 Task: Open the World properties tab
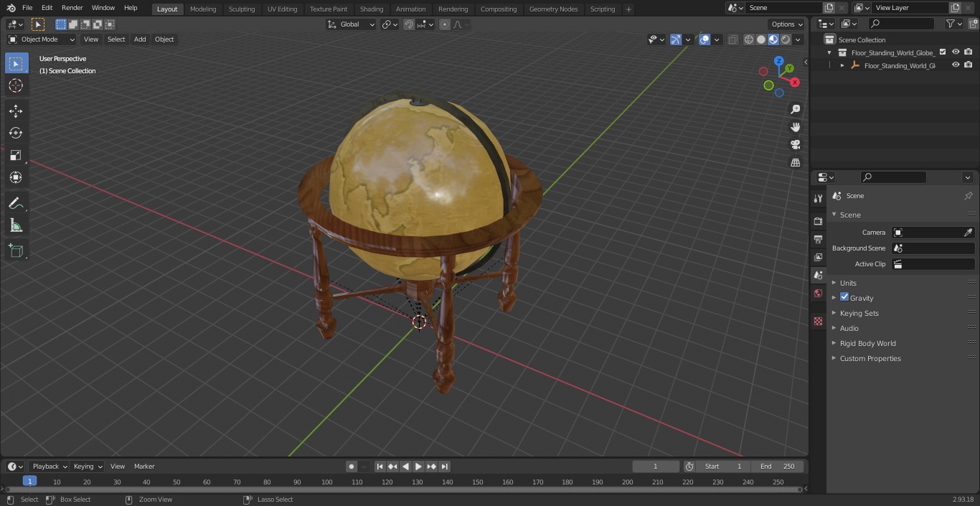818,294
